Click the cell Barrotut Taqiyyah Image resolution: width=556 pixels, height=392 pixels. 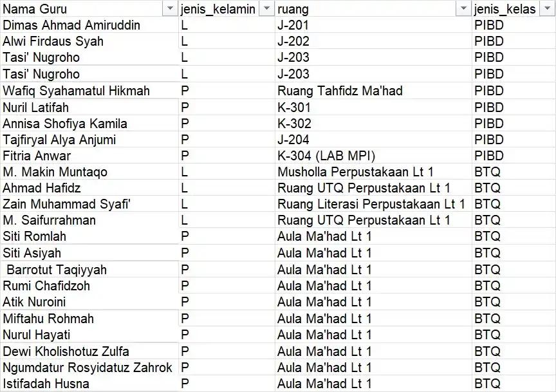[89, 270]
